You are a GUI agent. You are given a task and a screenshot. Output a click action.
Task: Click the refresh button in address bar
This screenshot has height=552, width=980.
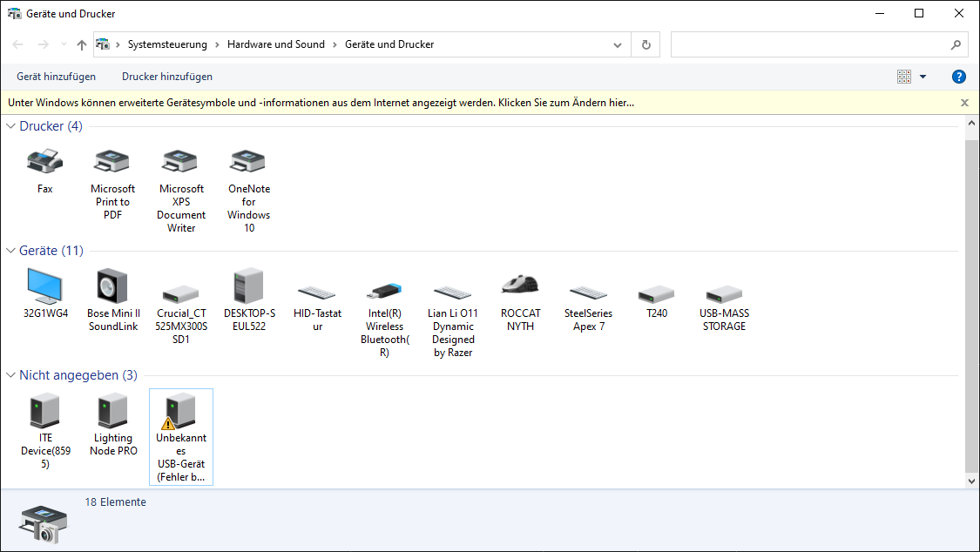click(x=646, y=45)
